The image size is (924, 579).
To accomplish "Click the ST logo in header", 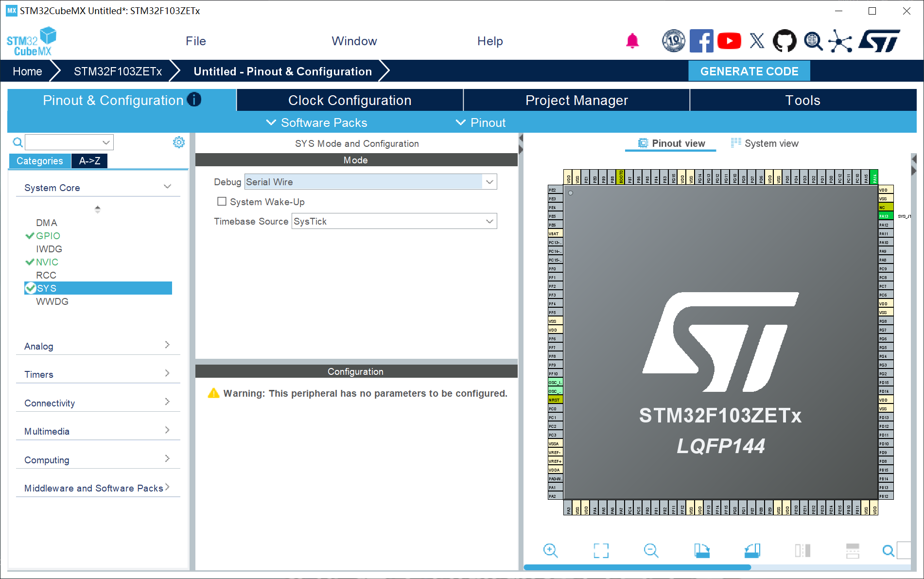I will [x=879, y=41].
